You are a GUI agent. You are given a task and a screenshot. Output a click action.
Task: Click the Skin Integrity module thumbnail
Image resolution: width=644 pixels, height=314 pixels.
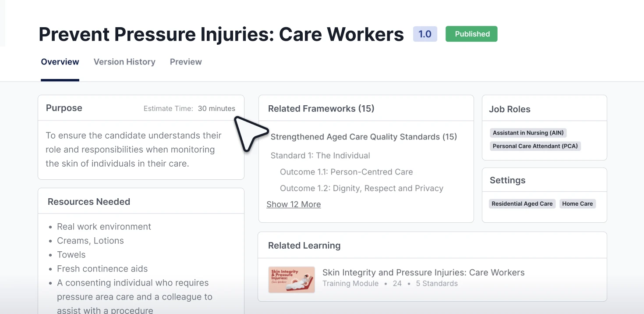(291, 279)
